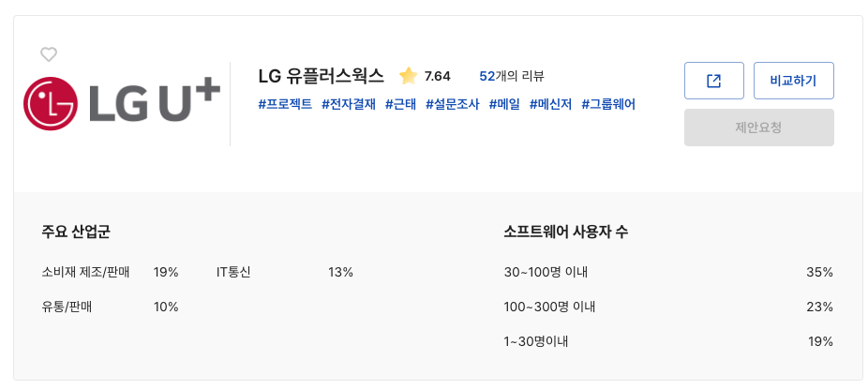Image resolution: width=868 pixels, height=390 pixels.
Task: Open the #설문조사 tag
Action: coord(452,104)
